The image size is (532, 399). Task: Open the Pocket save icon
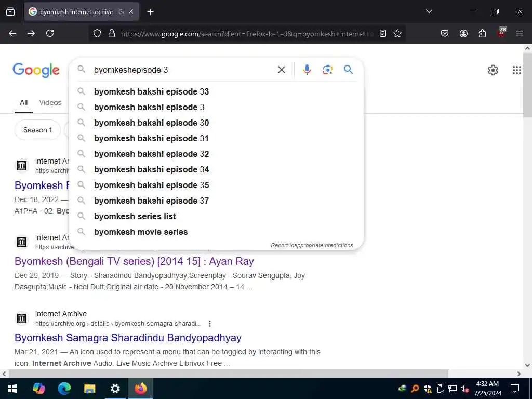click(445, 33)
